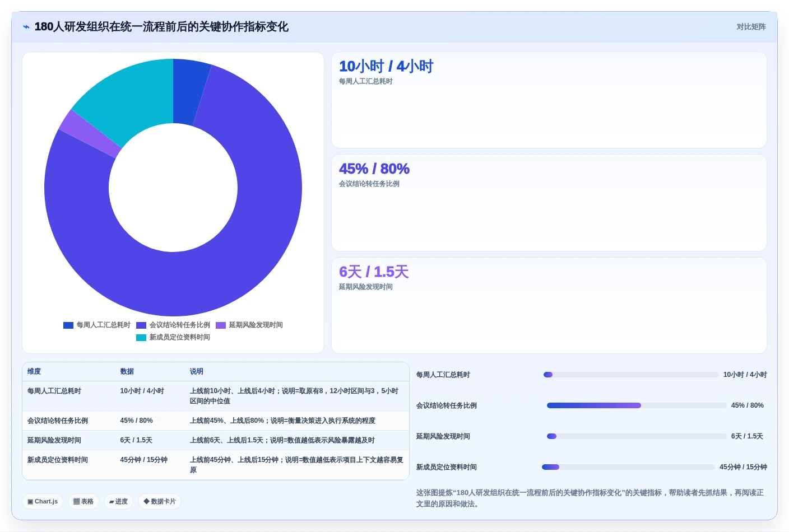
Task: Click the 表格 tag chip
Action: pos(83,502)
